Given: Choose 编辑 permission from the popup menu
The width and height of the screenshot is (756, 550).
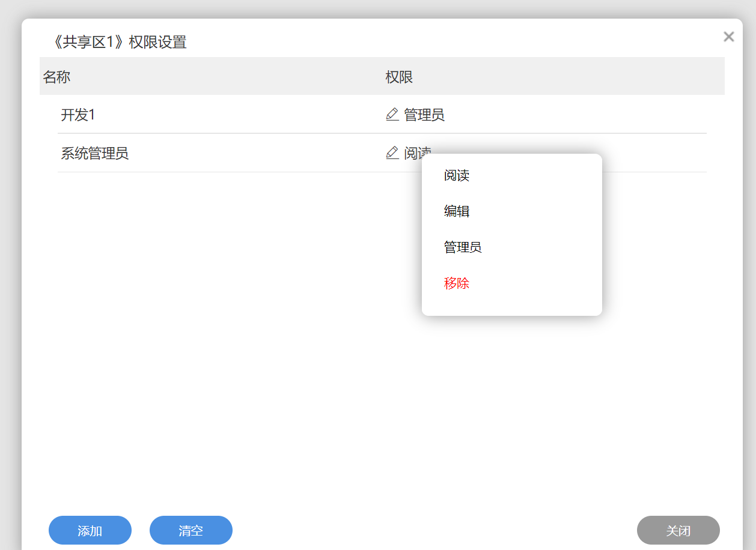Looking at the screenshot, I should (x=457, y=211).
